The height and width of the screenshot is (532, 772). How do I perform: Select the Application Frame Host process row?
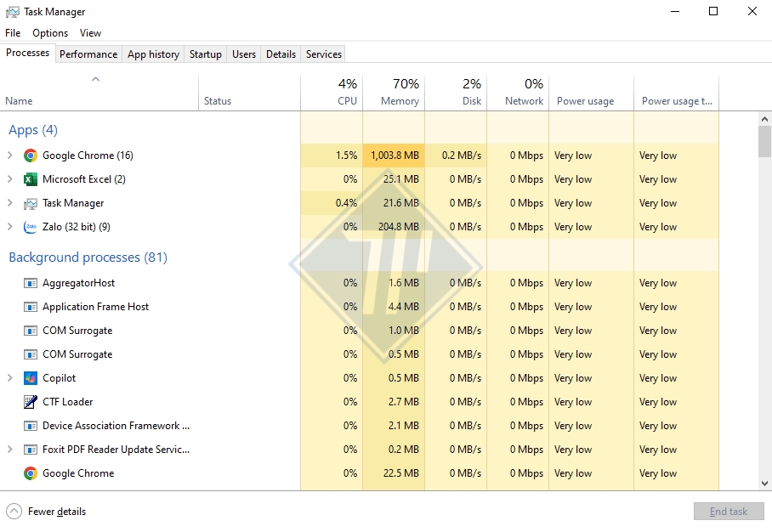(95, 307)
